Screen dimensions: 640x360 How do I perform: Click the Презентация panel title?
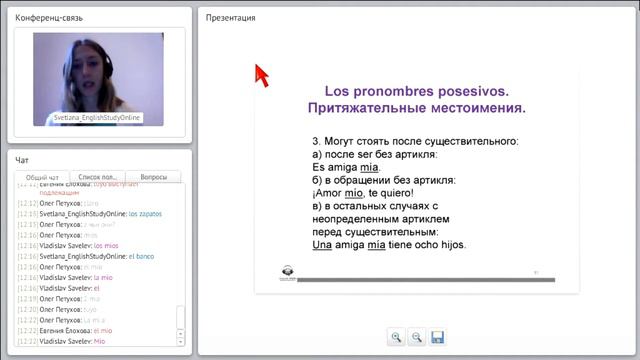231,18
